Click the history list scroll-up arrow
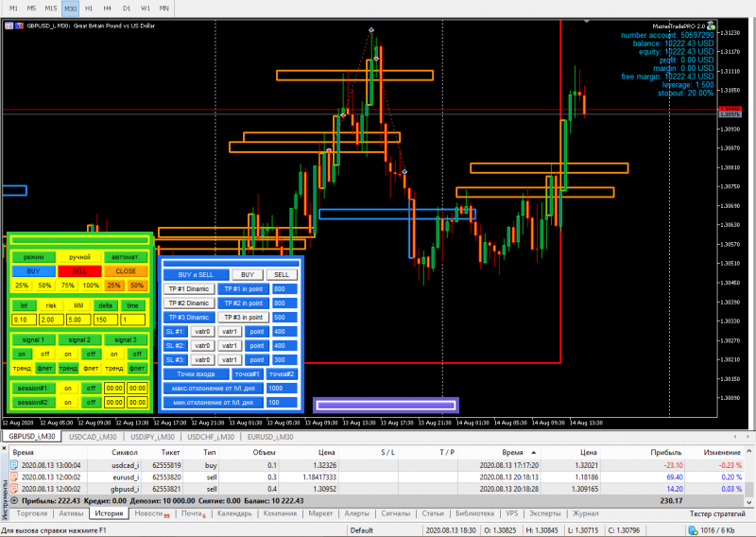 (749, 452)
